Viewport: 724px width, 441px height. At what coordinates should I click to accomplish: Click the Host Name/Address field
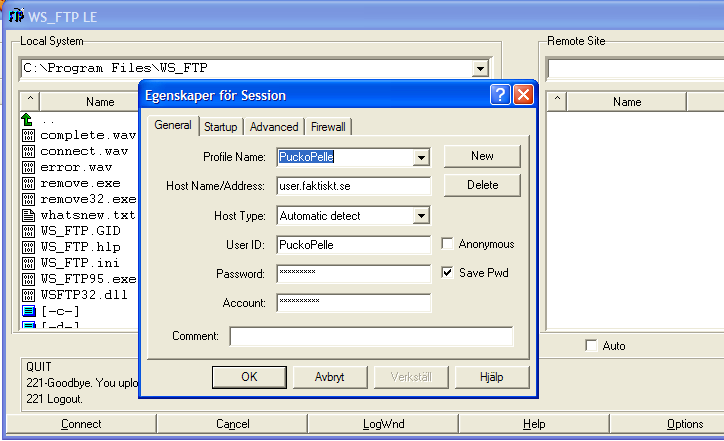point(354,186)
